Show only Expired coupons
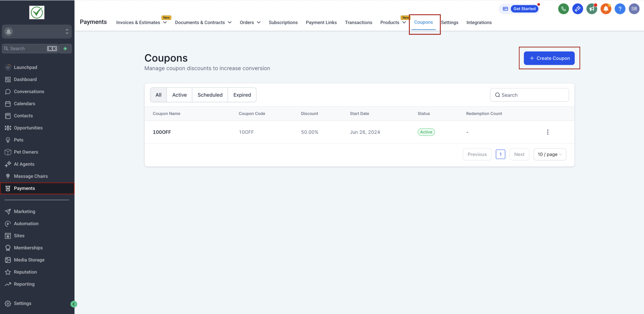This screenshot has height=314, width=644. pyautogui.click(x=242, y=95)
